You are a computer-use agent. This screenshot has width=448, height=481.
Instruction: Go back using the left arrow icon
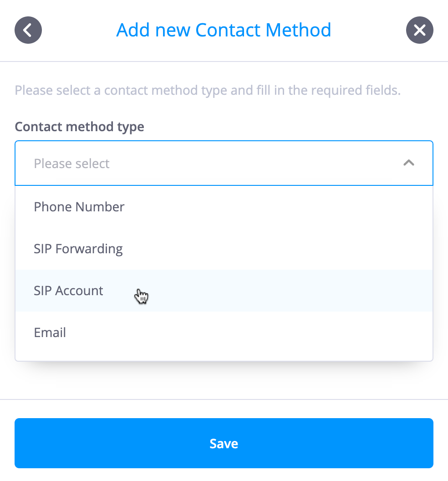click(28, 30)
